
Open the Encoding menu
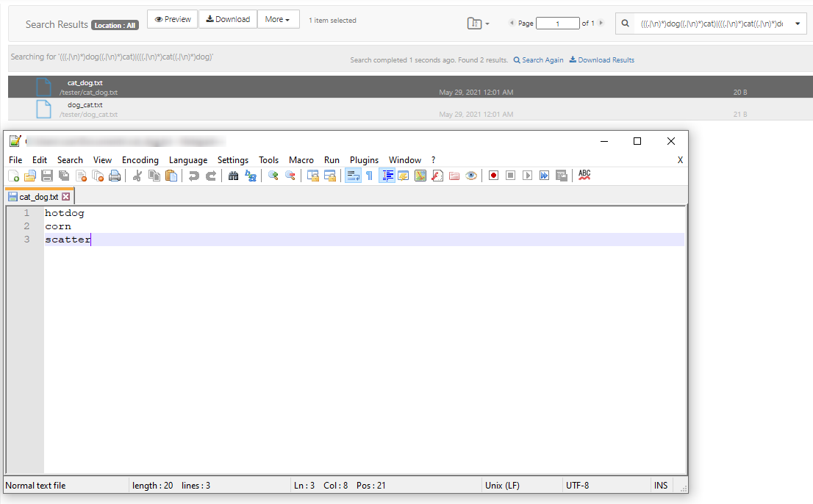(140, 160)
